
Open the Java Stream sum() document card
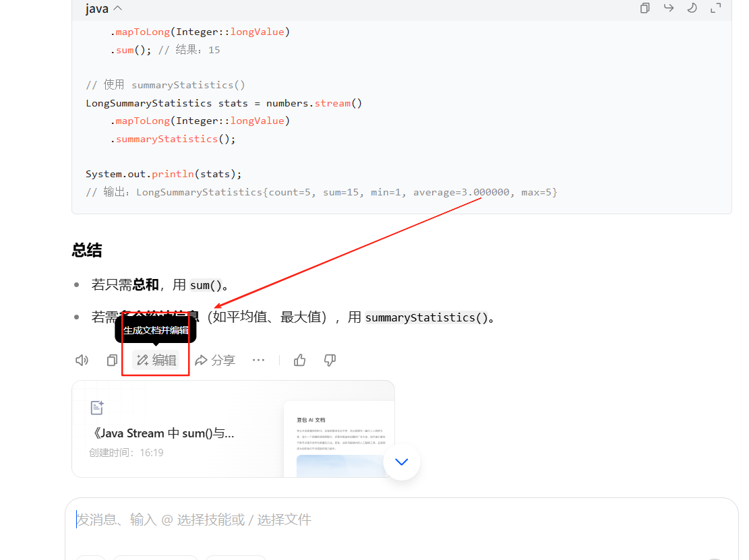[233, 429]
